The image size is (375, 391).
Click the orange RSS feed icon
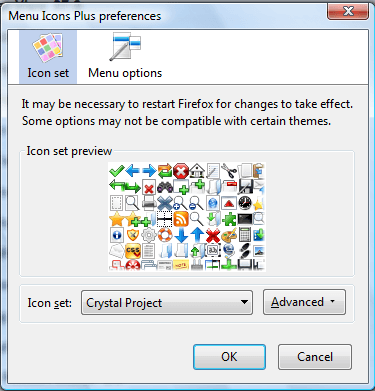pos(181,219)
